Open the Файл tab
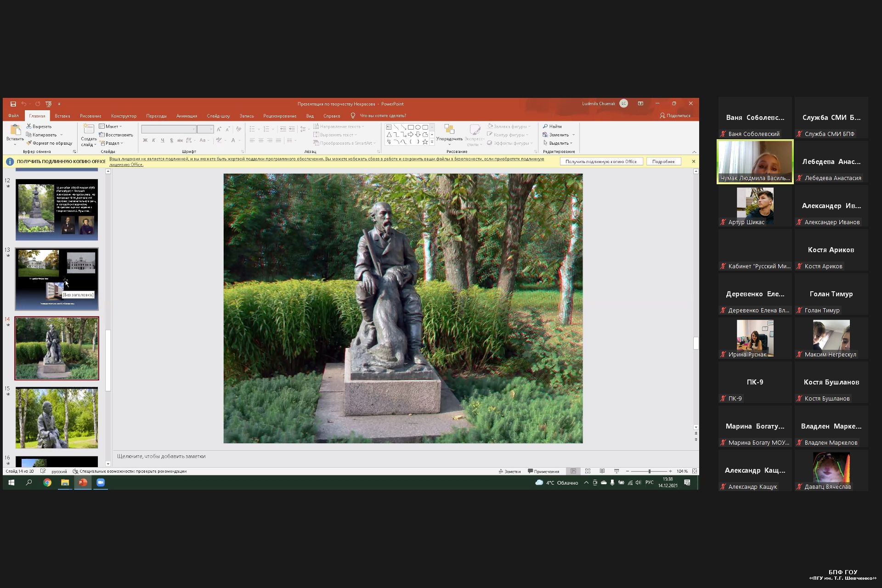 (x=13, y=116)
